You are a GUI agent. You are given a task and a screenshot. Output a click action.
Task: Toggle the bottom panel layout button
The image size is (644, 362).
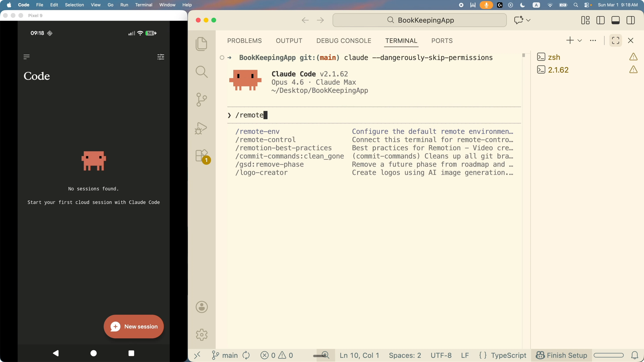[x=615, y=20]
